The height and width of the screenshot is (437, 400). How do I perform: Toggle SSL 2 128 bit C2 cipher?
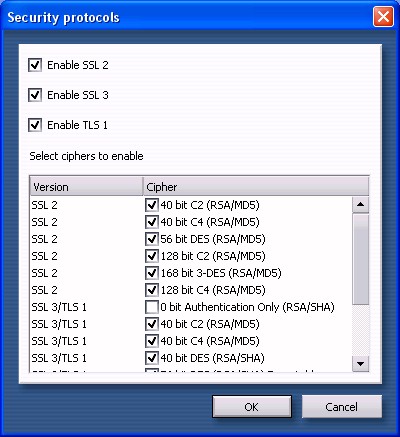tap(152, 256)
